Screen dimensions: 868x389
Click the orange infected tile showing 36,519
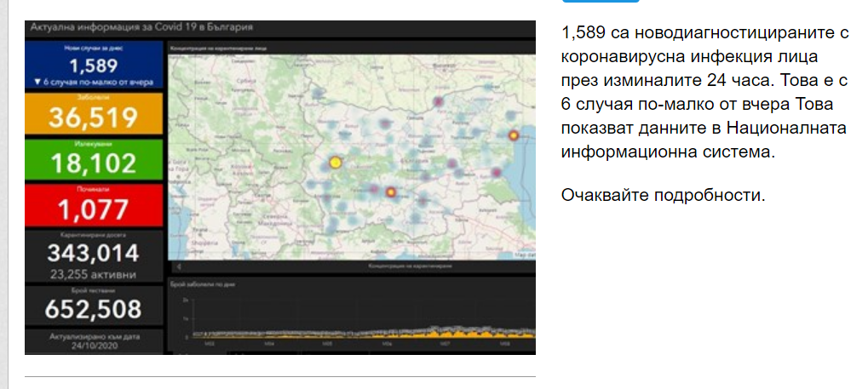(x=94, y=113)
